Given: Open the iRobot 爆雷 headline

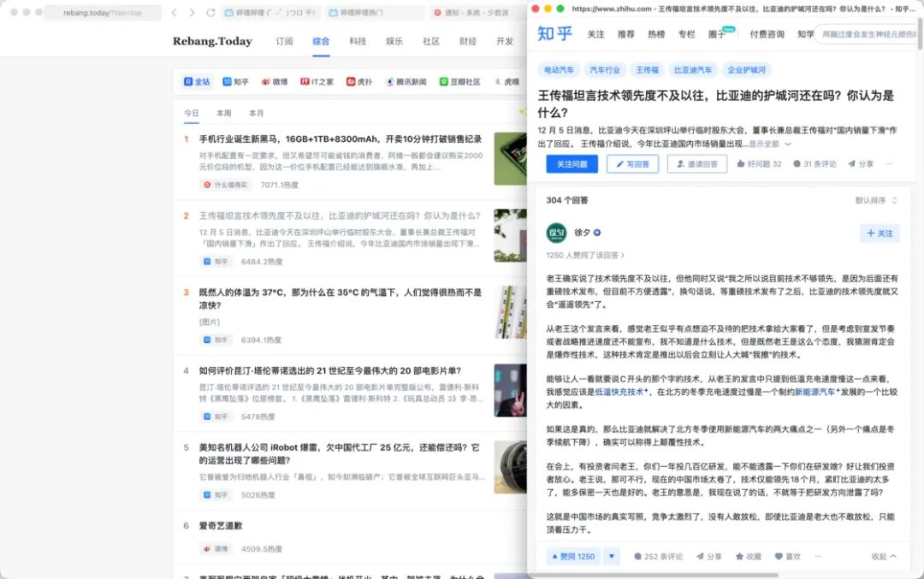Looking at the screenshot, I should [340, 453].
